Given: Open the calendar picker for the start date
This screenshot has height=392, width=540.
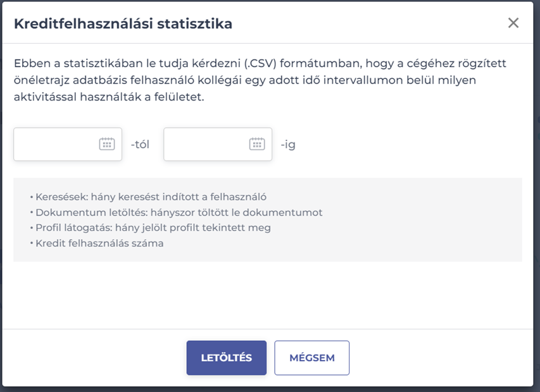Looking at the screenshot, I should tap(107, 144).
